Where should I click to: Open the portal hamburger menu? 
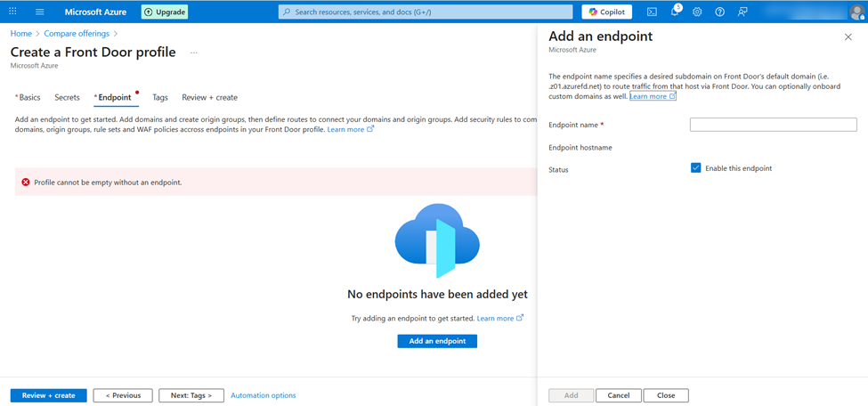pyautogui.click(x=40, y=12)
